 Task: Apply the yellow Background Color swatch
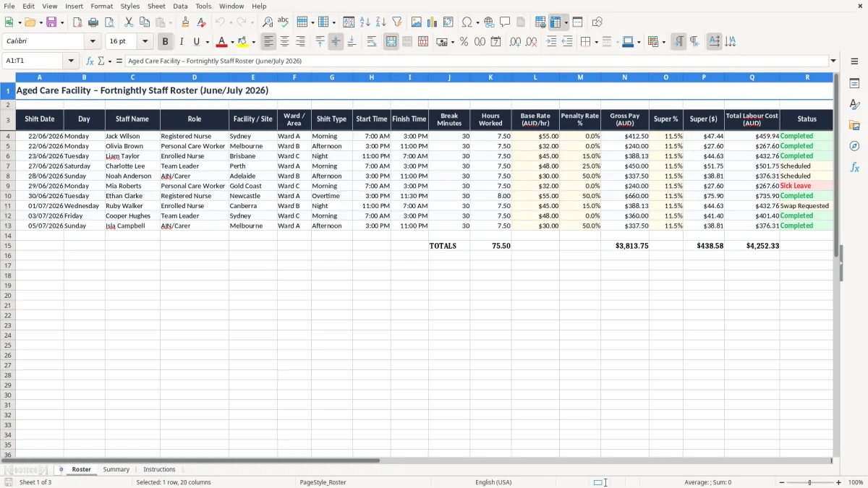pos(243,41)
